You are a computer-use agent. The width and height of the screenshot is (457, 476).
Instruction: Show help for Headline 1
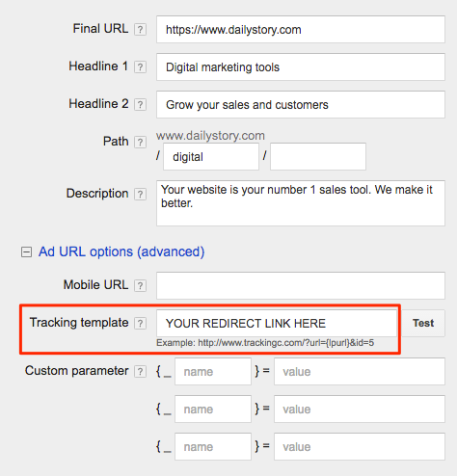[x=140, y=67]
